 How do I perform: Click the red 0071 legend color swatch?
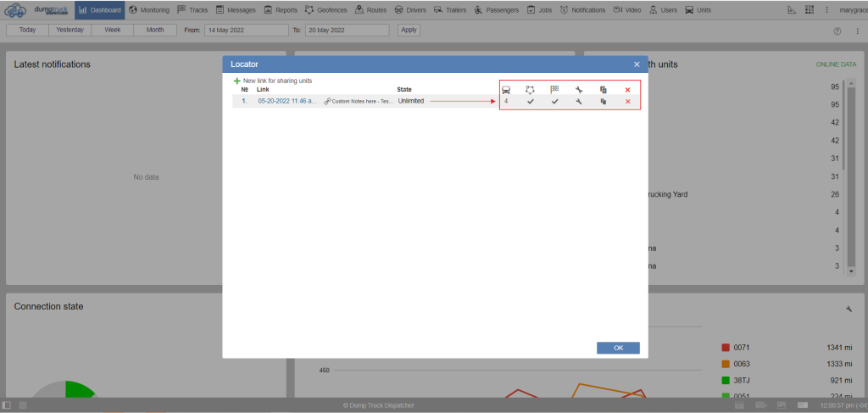click(726, 348)
